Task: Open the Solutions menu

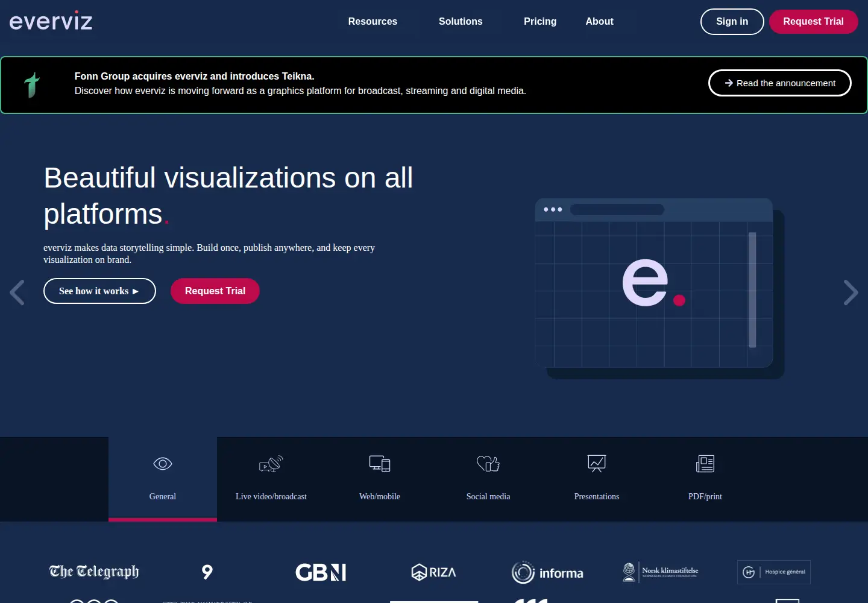Action: click(x=461, y=22)
